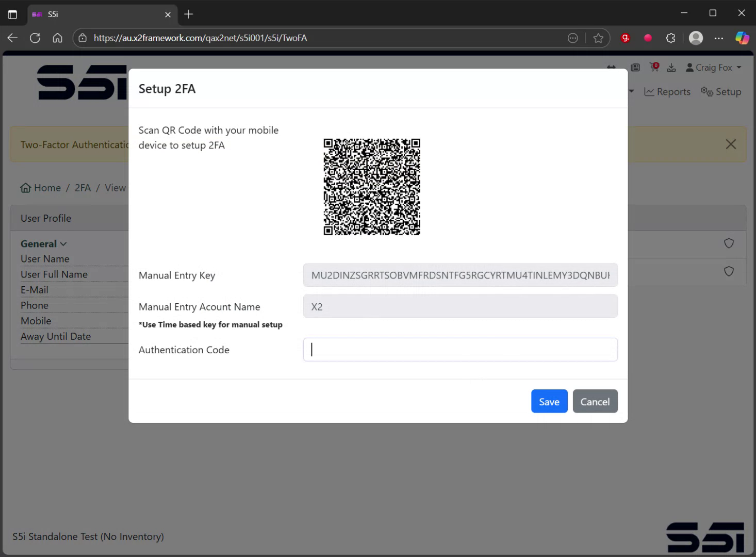Screen dimensions: 756x557
Task: Add page to favorites star icon
Action: (598, 38)
